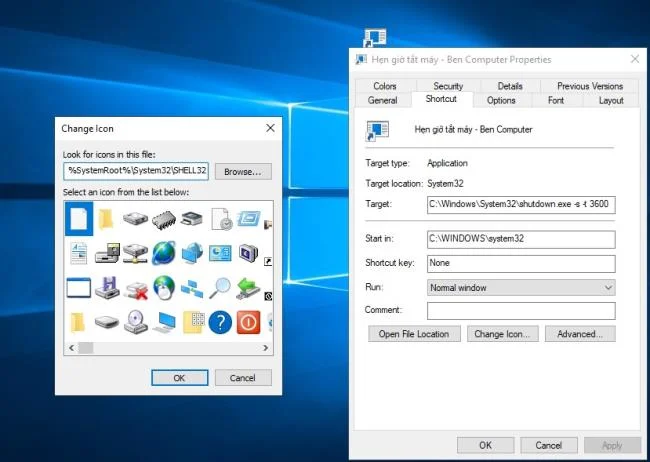Choose the CD disc drive icon

pyautogui.click(x=136, y=322)
